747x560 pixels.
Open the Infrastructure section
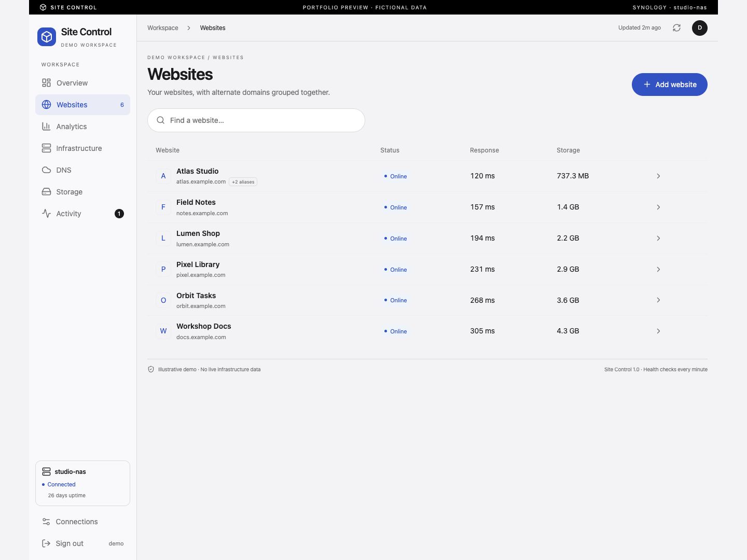tap(82, 148)
